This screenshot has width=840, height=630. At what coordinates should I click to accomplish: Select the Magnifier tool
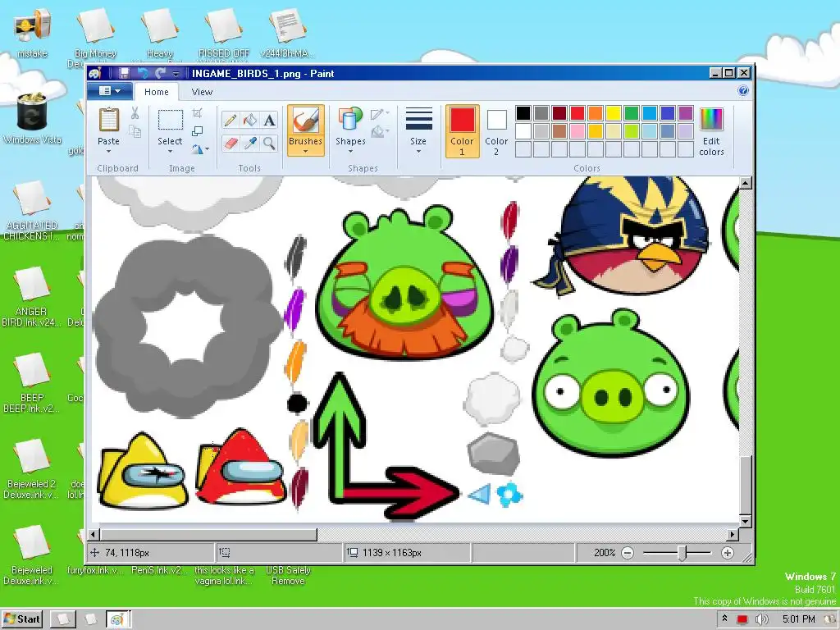(269, 143)
